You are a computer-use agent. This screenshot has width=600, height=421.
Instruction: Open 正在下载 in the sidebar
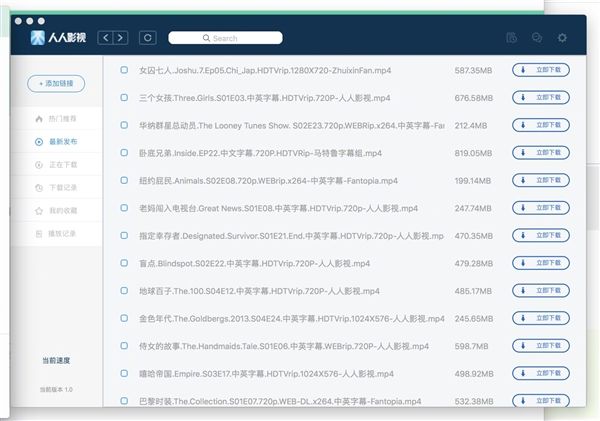(x=56, y=165)
